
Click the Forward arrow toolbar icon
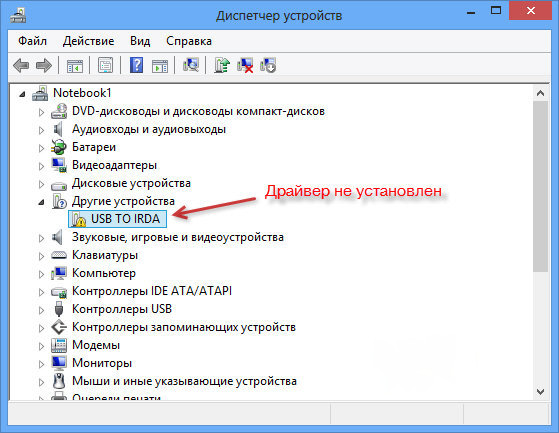tap(44, 66)
